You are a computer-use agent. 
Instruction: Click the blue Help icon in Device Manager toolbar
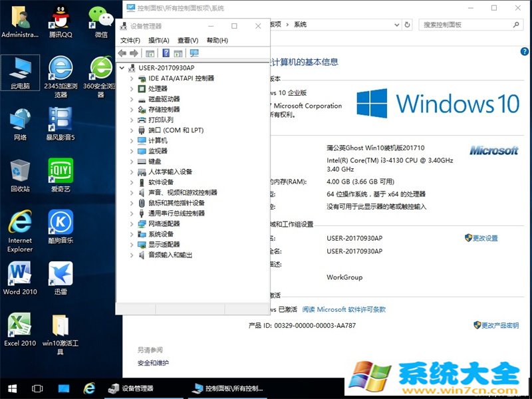coord(166,53)
